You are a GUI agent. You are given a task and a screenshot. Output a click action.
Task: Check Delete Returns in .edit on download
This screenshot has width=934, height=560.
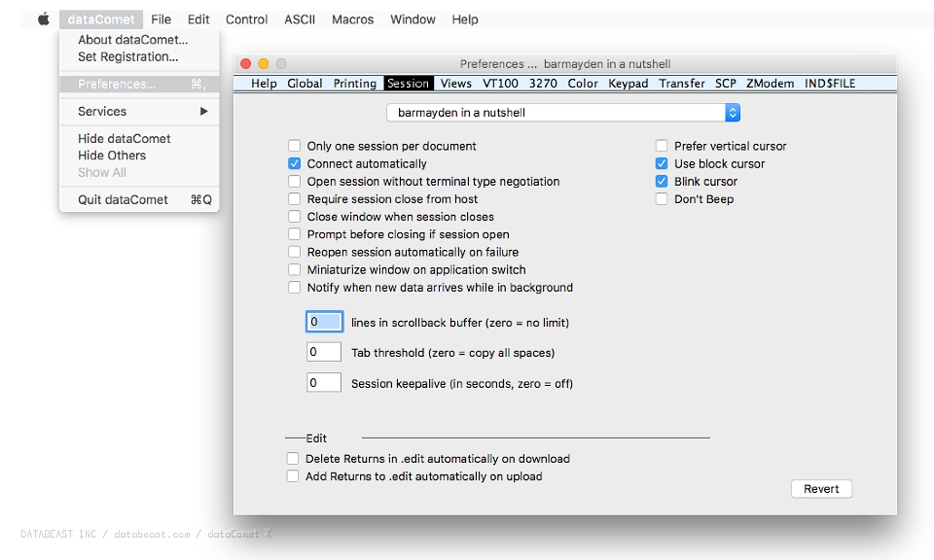coord(293,458)
